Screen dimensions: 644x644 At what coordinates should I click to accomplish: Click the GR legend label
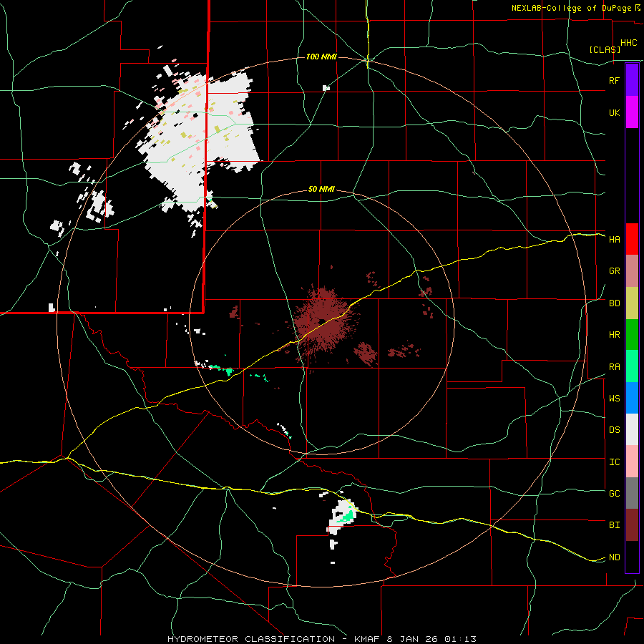pyautogui.click(x=614, y=271)
